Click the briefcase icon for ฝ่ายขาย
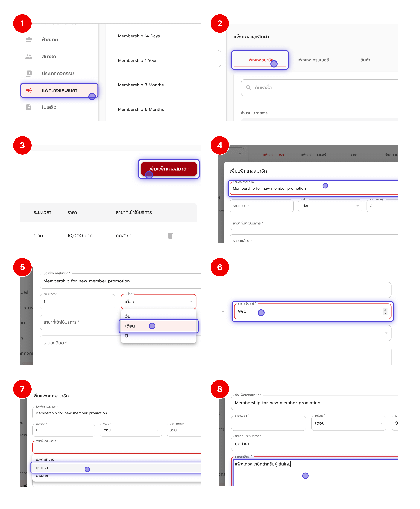This screenshot has height=509, width=420. (29, 40)
